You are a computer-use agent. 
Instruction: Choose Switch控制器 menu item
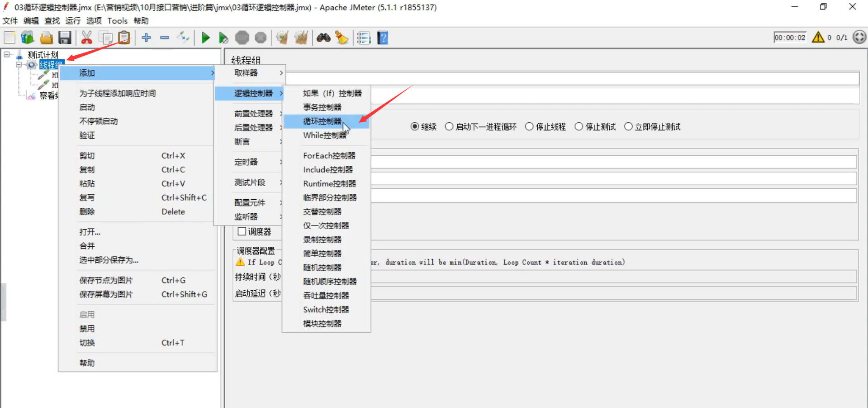point(326,310)
